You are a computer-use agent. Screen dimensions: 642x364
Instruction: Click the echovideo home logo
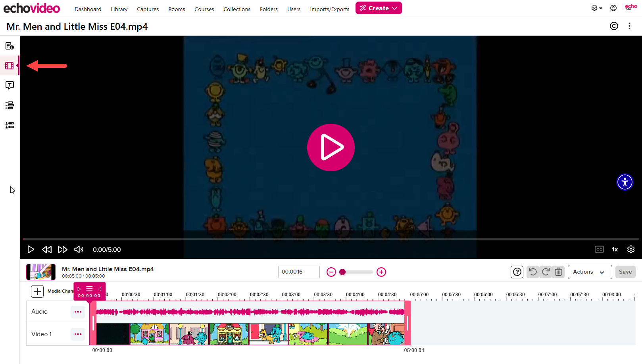tap(32, 8)
